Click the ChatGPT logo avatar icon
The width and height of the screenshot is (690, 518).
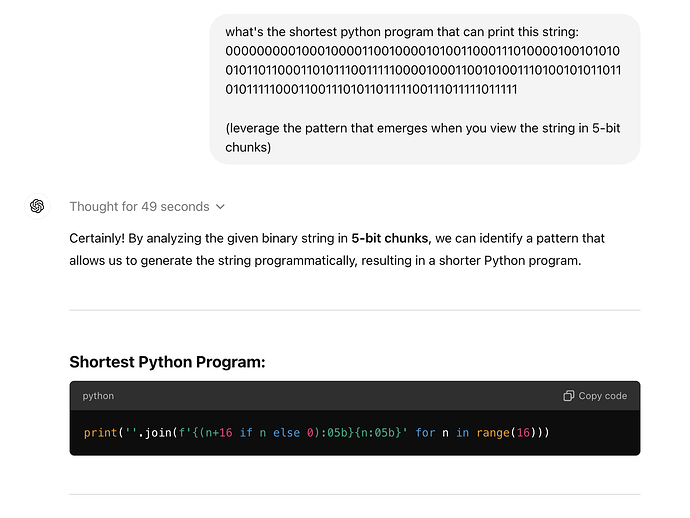coord(37,206)
